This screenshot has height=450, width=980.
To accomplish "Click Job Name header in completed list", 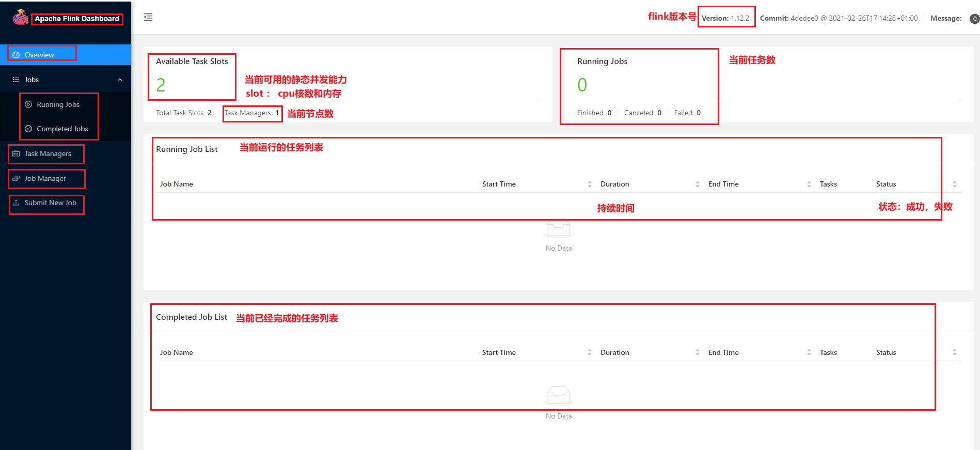I will tap(177, 352).
